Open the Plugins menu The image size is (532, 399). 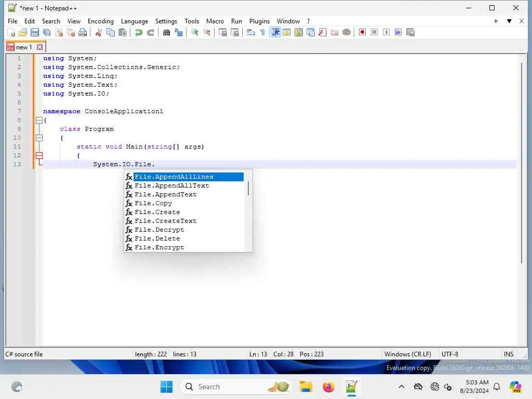[x=259, y=21]
